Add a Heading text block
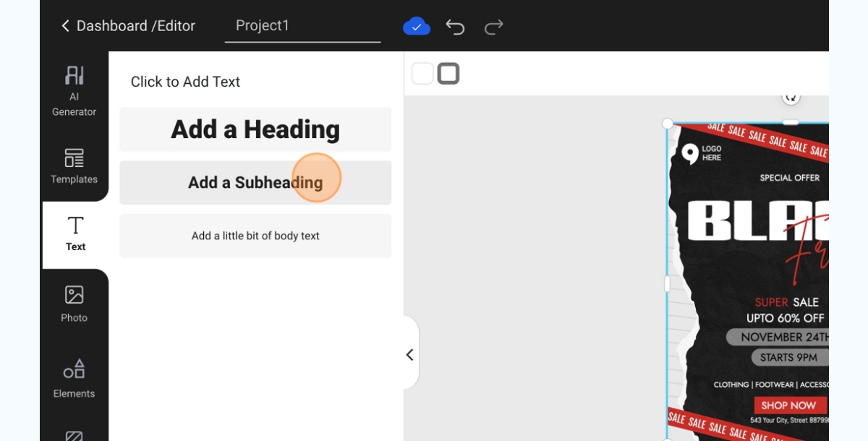The height and width of the screenshot is (441, 868). point(255,129)
